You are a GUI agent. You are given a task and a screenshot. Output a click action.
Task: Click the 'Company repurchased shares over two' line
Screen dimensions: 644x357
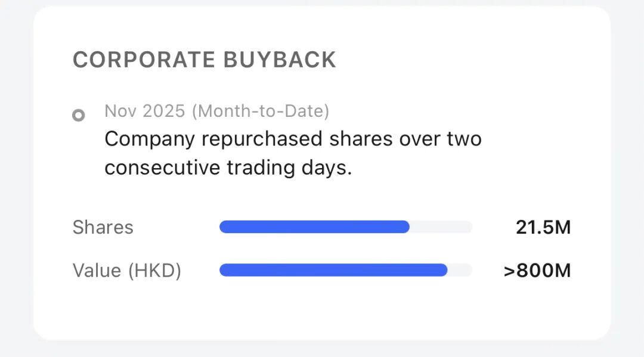(x=293, y=139)
